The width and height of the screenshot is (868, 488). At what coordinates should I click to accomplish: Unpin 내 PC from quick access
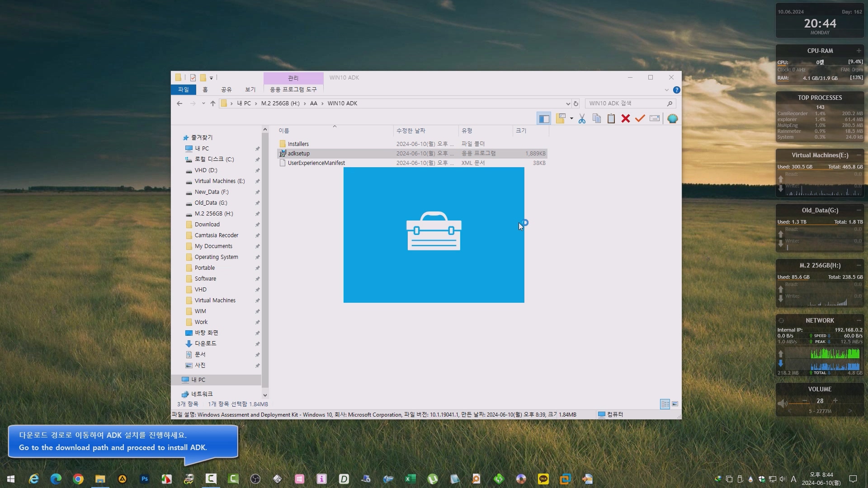257,149
